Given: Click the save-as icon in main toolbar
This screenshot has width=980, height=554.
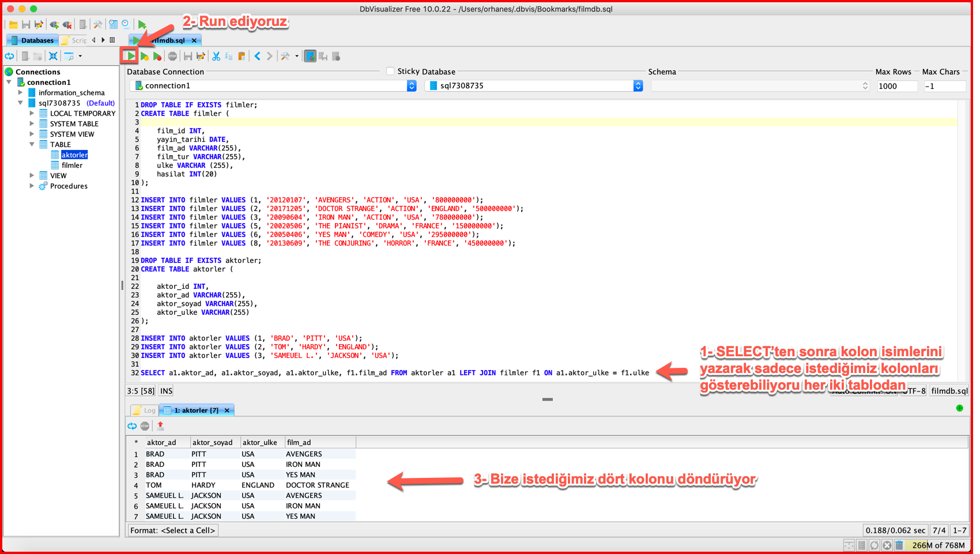Looking at the screenshot, I should click(39, 25).
